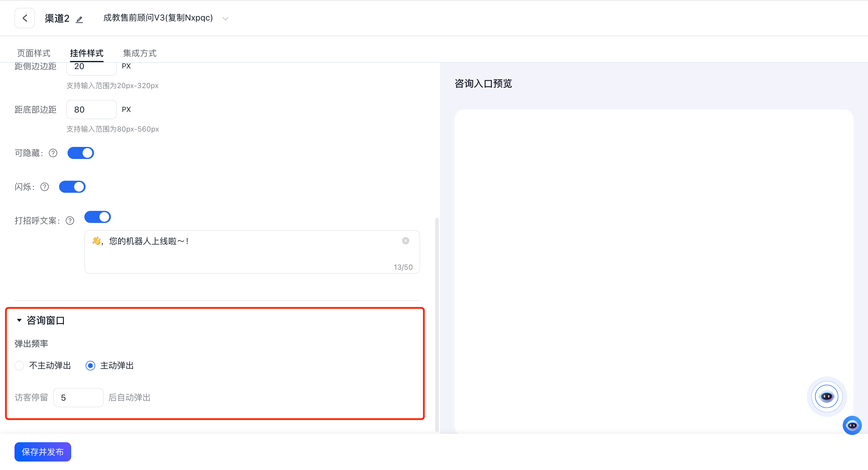Select the 不主动弹出 radio option
Viewport: 868px width, 470px height.
pos(19,366)
